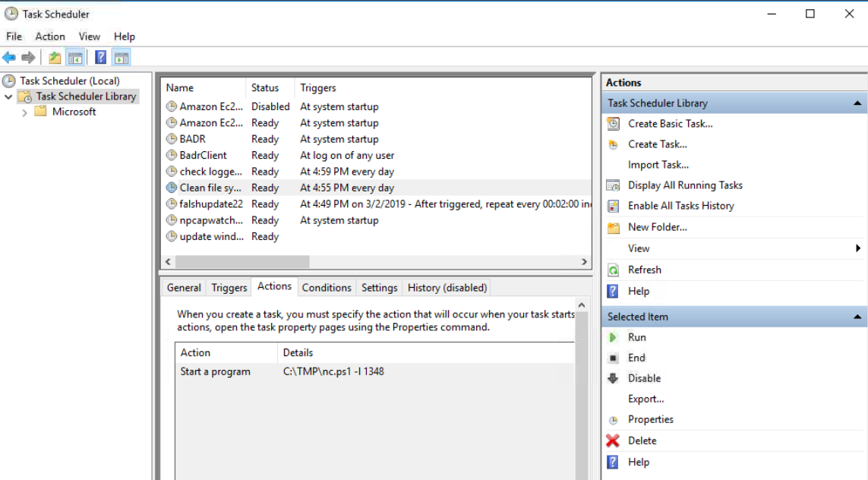This screenshot has width=868, height=480.
Task: Switch to the Conditions tab
Action: pos(327,287)
